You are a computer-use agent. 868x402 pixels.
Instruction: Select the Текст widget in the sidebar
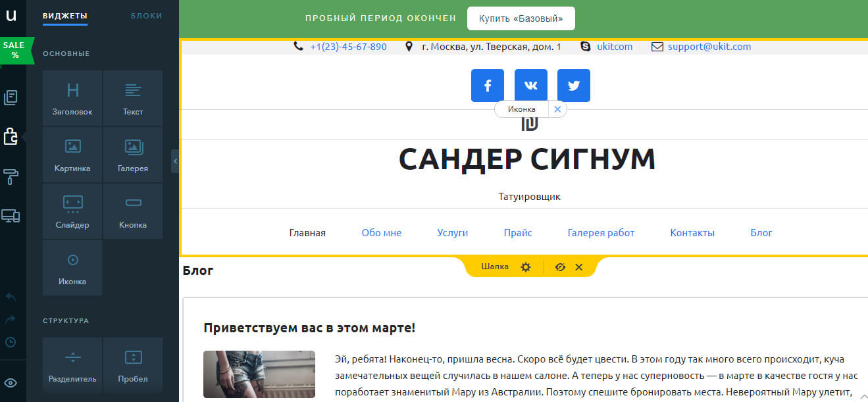pyautogui.click(x=133, y=97)
